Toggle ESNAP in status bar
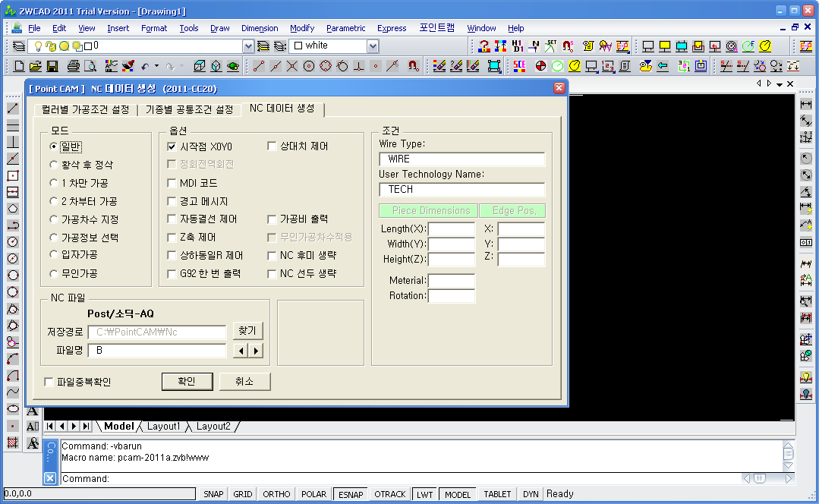819x504 pixels. (351, 494)
